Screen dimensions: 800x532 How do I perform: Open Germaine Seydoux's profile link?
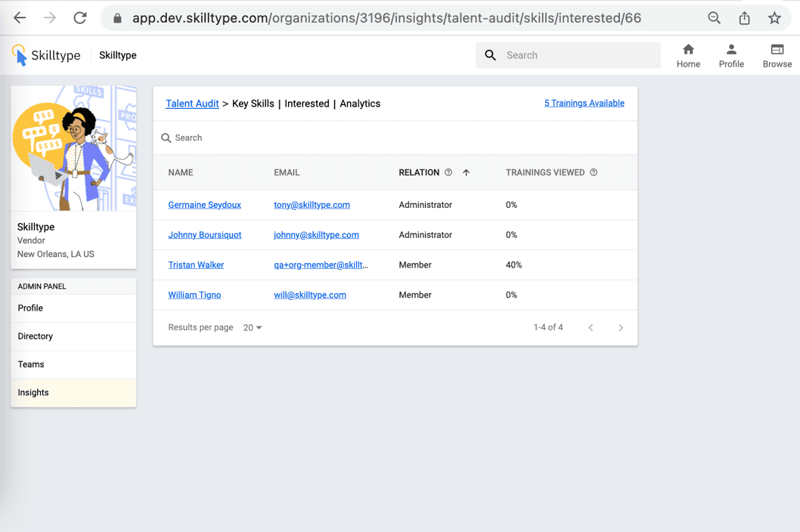pos(205,205)
